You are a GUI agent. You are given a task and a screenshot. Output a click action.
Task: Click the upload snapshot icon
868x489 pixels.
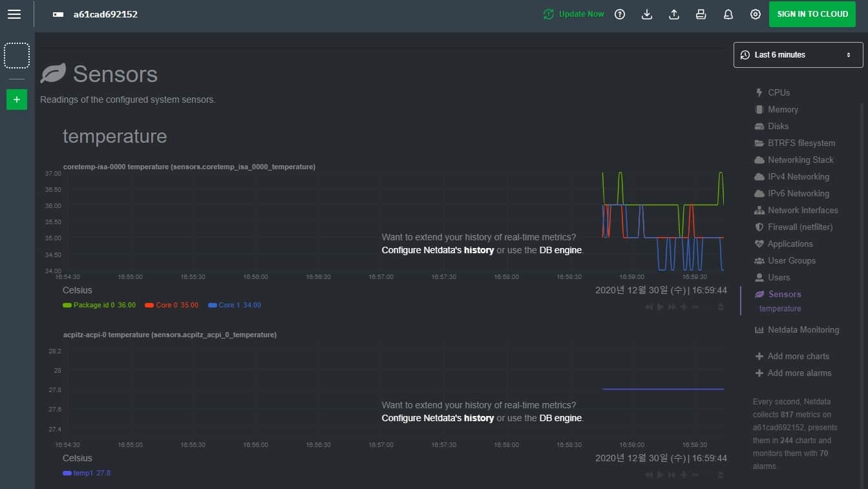[x=673, y=14]
